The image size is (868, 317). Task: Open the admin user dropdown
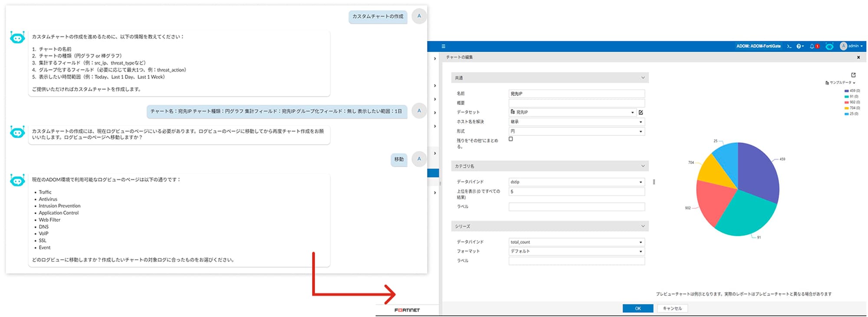(852, 46)
